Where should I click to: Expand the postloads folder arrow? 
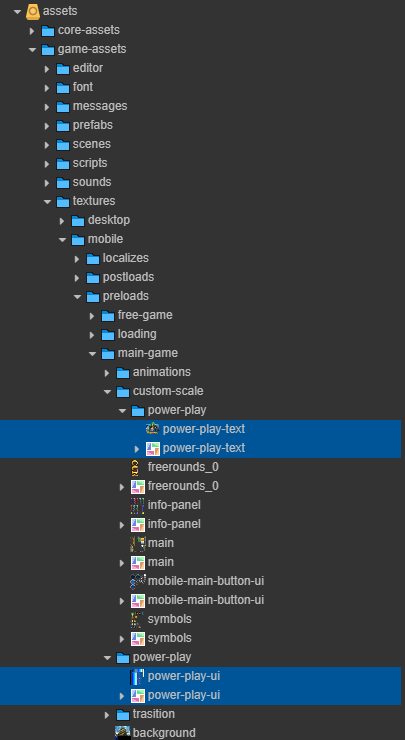[77, 278]
